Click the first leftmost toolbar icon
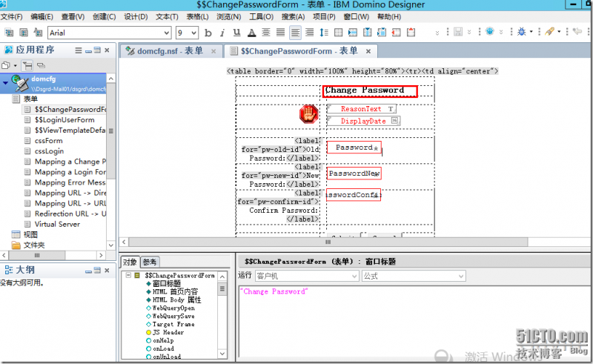The image size is (593, 364). tap(9, 33)
